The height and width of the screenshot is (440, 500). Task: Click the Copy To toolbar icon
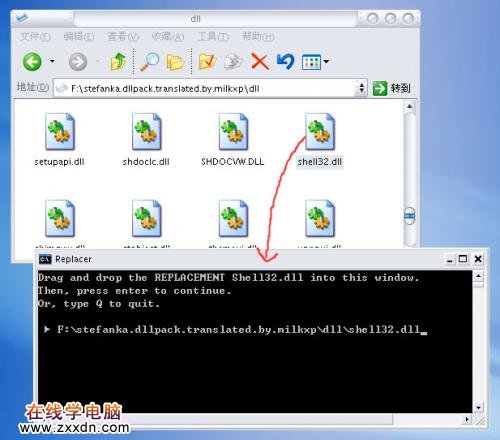point(233,61)
